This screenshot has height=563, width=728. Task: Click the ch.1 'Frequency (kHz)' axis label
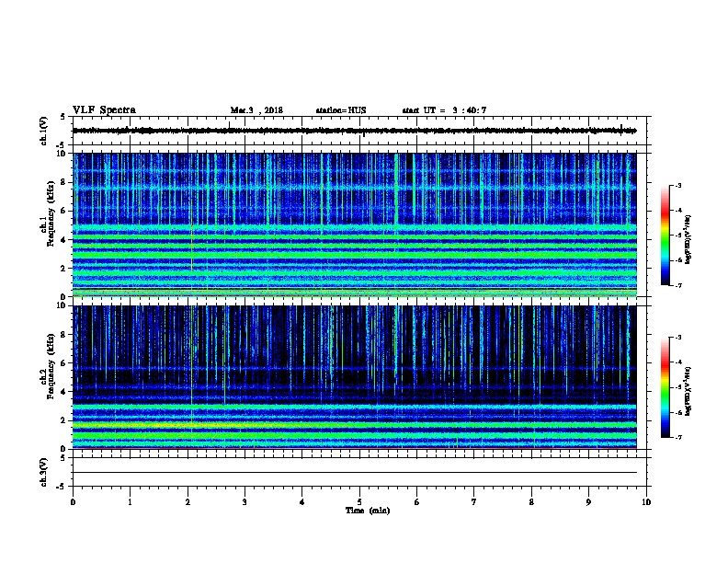(50, 213)
